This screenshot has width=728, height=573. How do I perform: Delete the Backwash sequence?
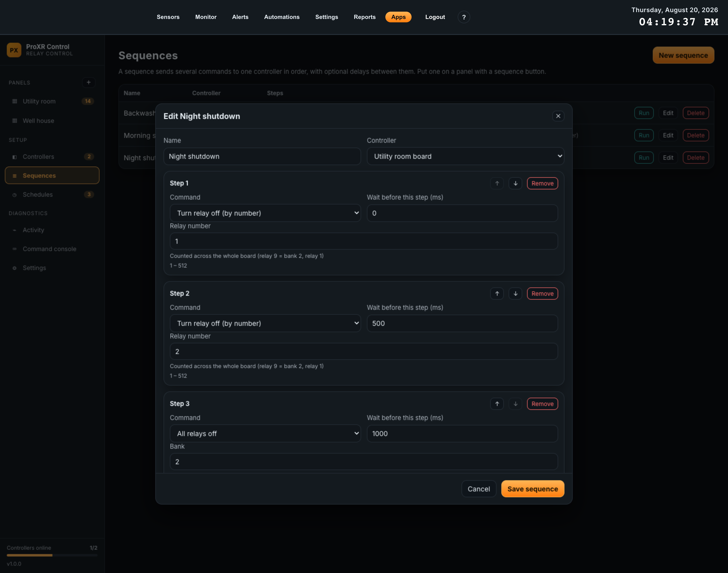695,113
